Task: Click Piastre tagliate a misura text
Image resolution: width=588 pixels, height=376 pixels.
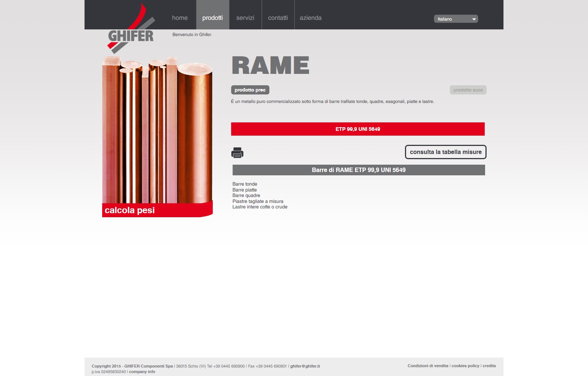Action: (x=258, y=201)
